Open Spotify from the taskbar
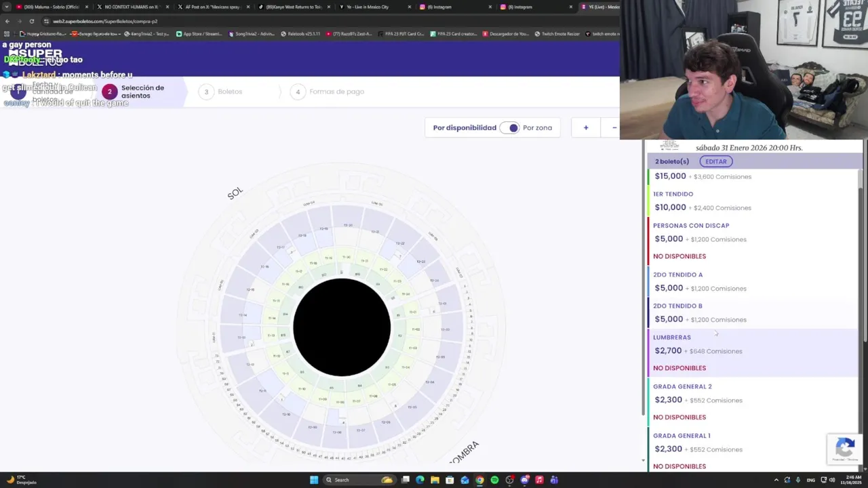The image size is (868, 488). tap(494, 480)
